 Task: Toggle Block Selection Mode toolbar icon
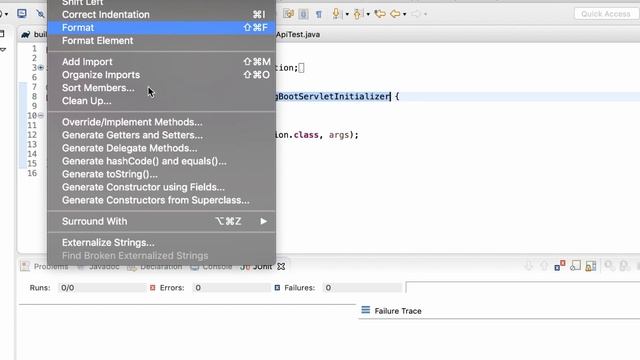(303, 14)
